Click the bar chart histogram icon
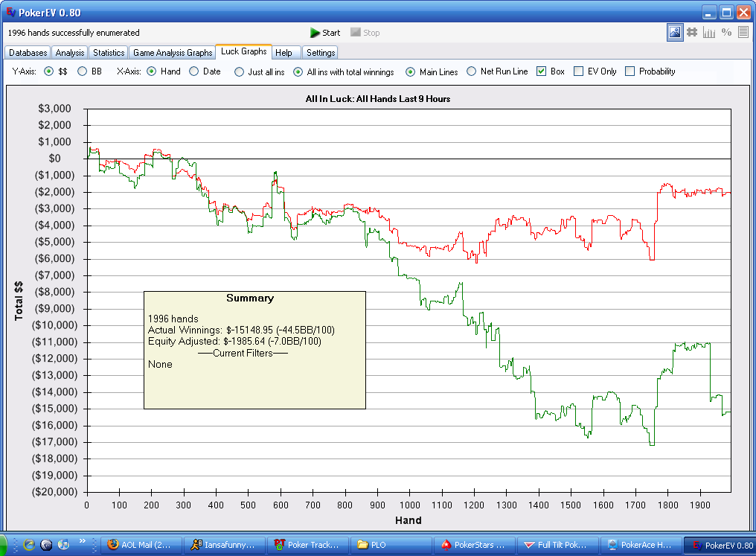 pyautogui.click(x=708, y=32)
